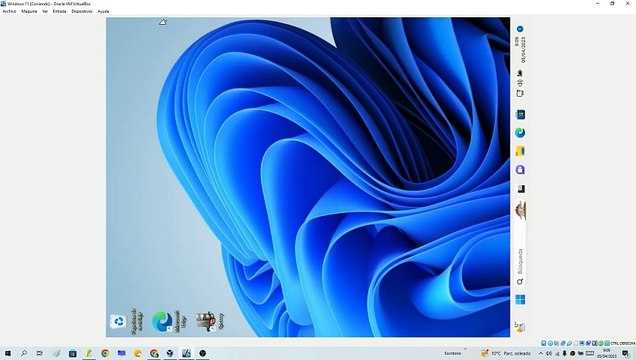Open host weather widget 10°C Parc. soleado

coord(505,353)
